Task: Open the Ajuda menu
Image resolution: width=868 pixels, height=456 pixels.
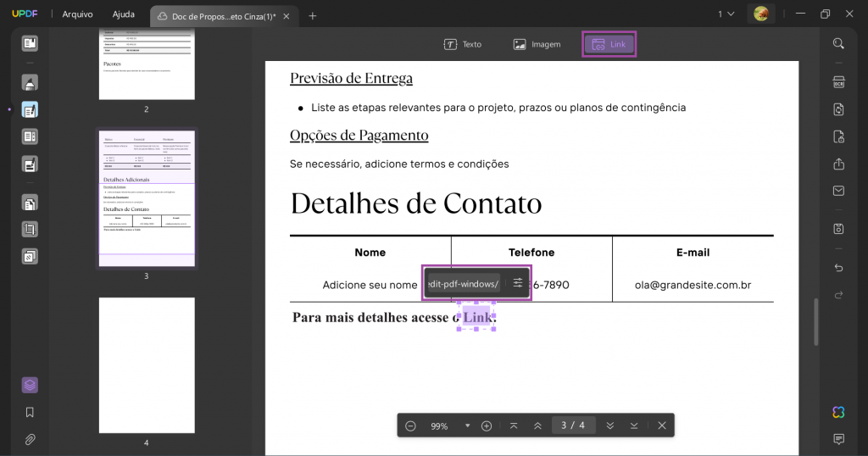Action: (124, 14)
